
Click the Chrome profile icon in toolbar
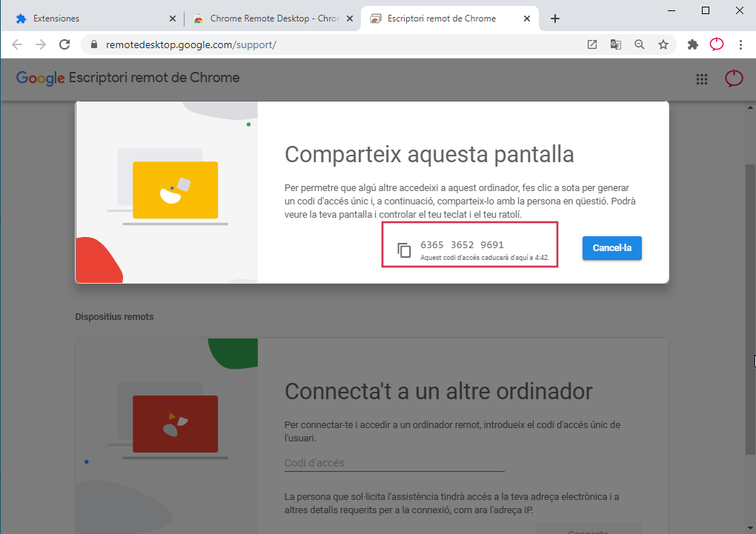[717, 44]
